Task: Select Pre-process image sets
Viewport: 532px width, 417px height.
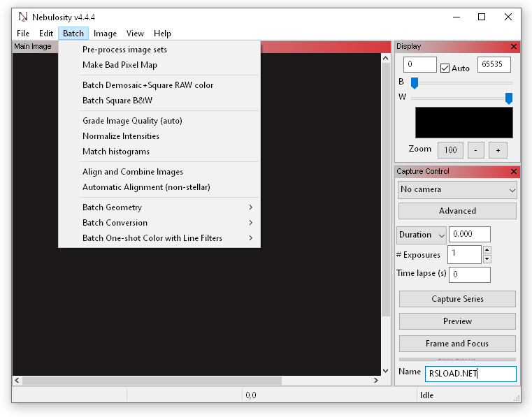Action: click(159, 50)
